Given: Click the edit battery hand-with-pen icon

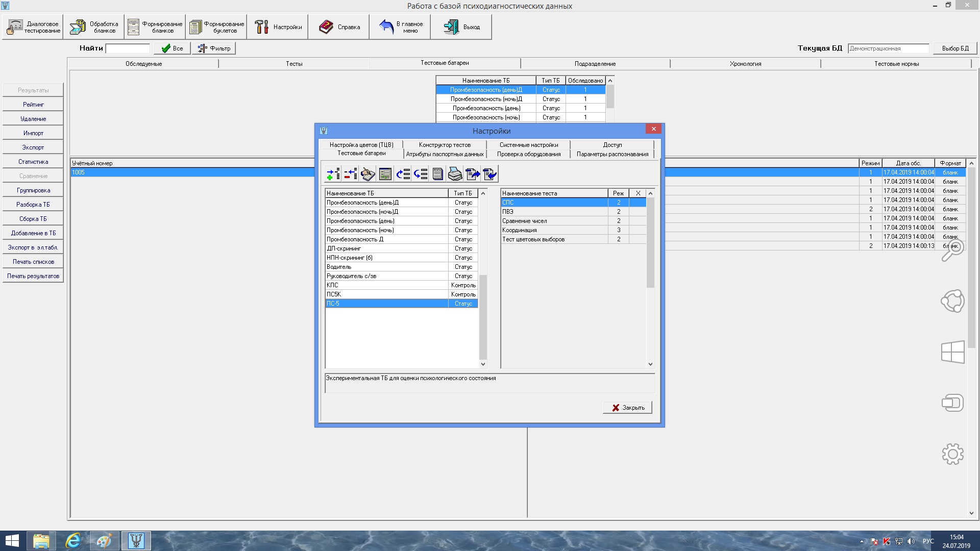Looking at the screenshot, I should [367, 174].
